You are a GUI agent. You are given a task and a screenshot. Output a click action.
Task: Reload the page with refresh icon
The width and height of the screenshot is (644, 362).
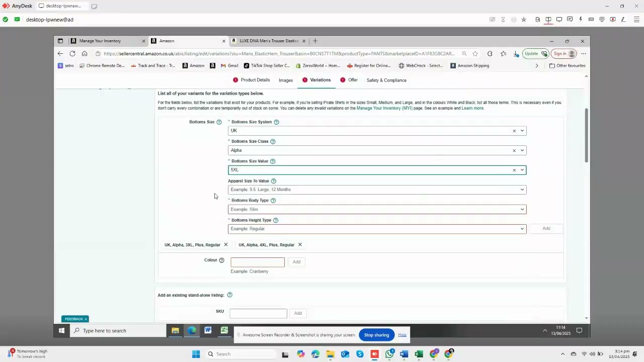(72, 54)
